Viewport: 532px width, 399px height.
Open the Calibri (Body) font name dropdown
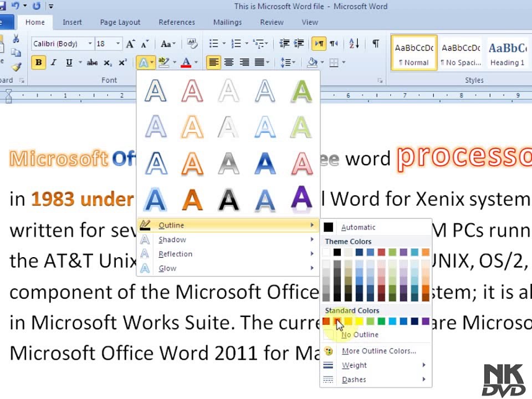[x=90, y=44]
